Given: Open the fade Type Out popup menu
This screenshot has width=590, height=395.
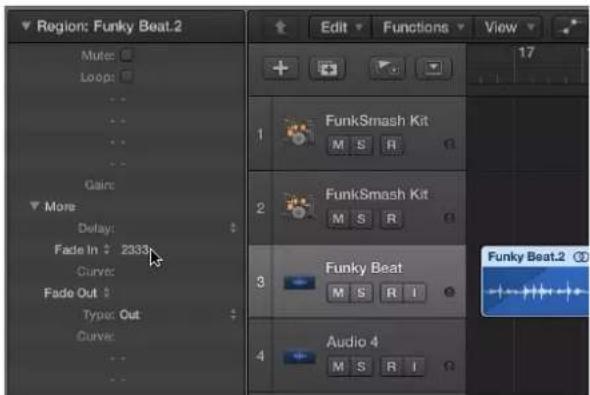Looking at the screenshot, I should coord(233,314).
